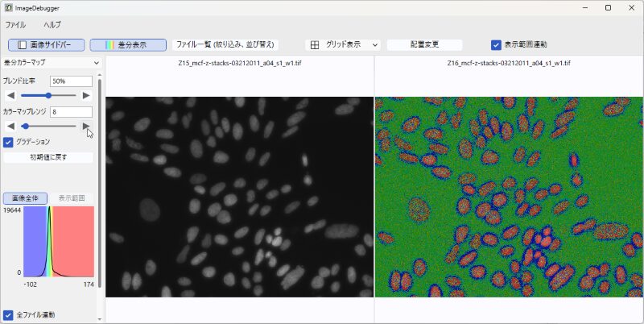Viewport: 644px width, 324px height.
Task: Click the ImageDebugger app icon in title bar
Action: (8, 7)
